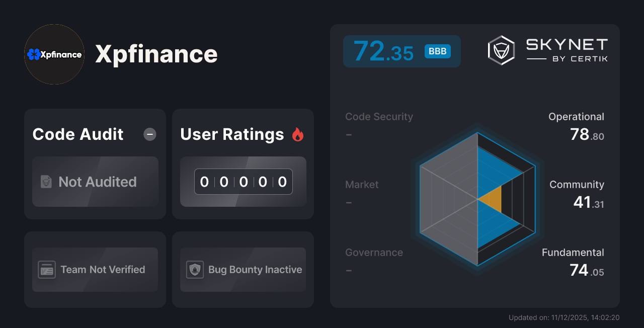Expand the Market section

tap(362, 185)
